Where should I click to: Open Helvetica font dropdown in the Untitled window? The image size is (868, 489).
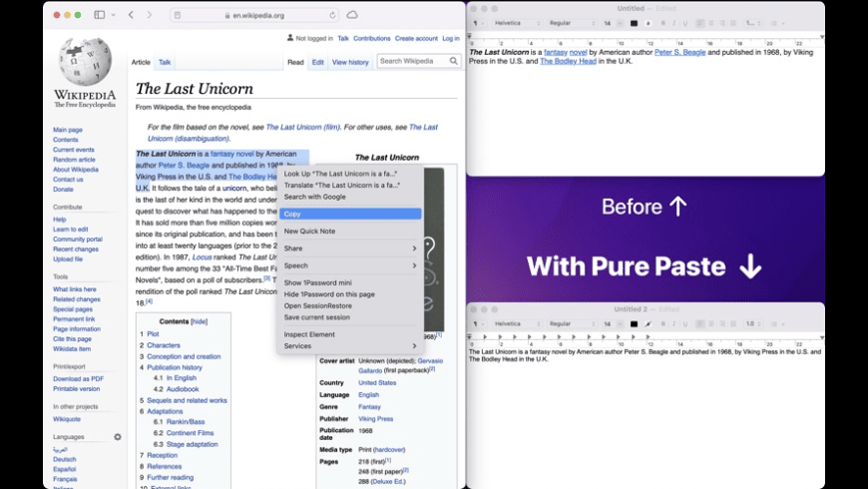(x=516, y=23)
